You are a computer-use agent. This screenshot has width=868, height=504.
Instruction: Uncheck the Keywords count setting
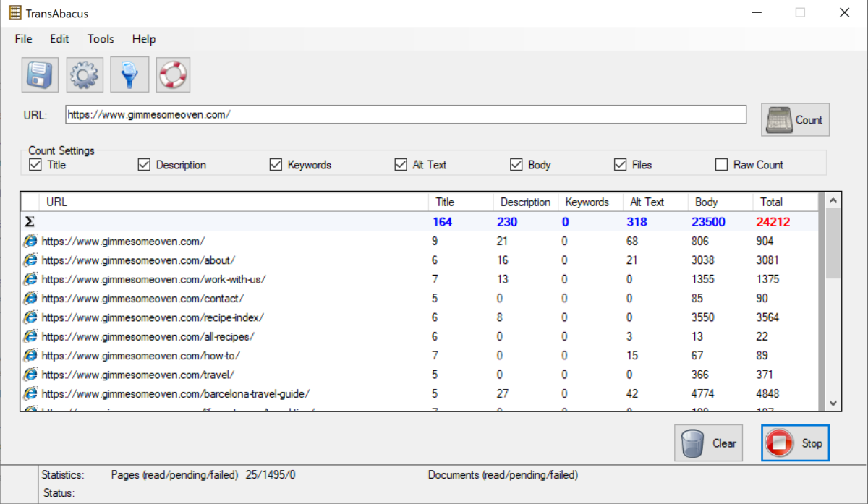coord(276,165)
